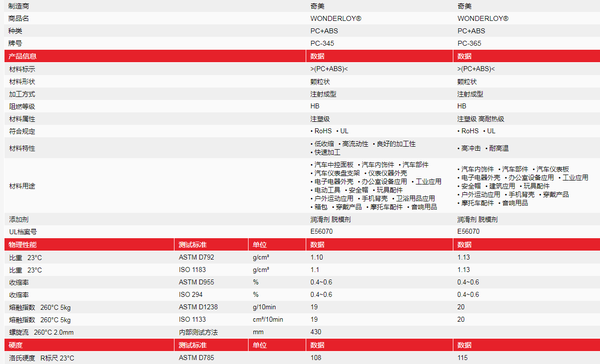Select the 阻燃等级 row label
Image resolution: width=600 pixels, height=364 pixels.
(x=22, y=106)
